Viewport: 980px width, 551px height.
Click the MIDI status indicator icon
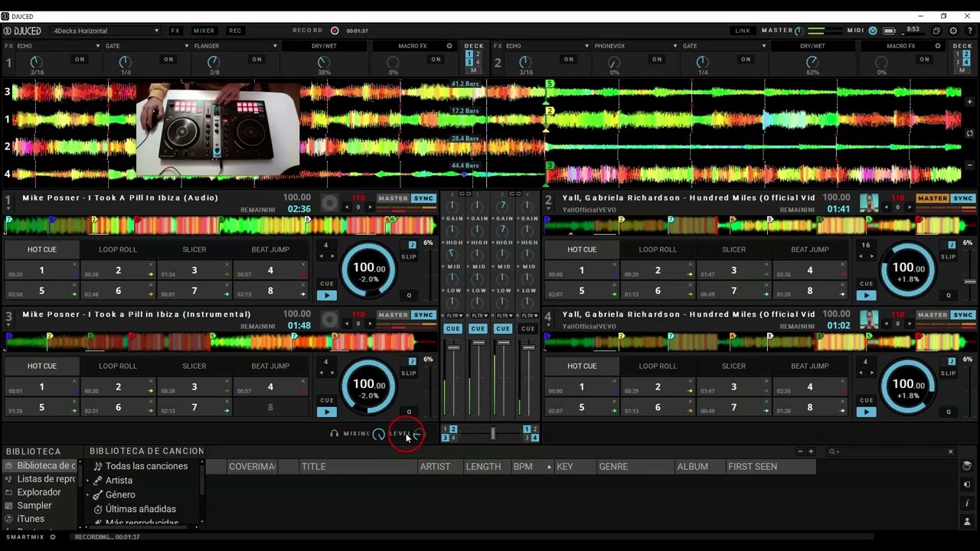873,31
